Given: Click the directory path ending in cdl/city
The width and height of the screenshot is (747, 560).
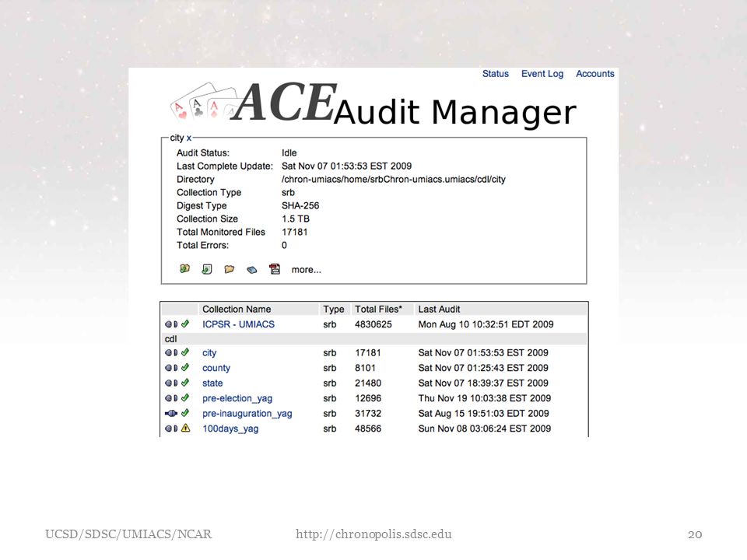Looking at the screenshot, I should coord(394,180).
